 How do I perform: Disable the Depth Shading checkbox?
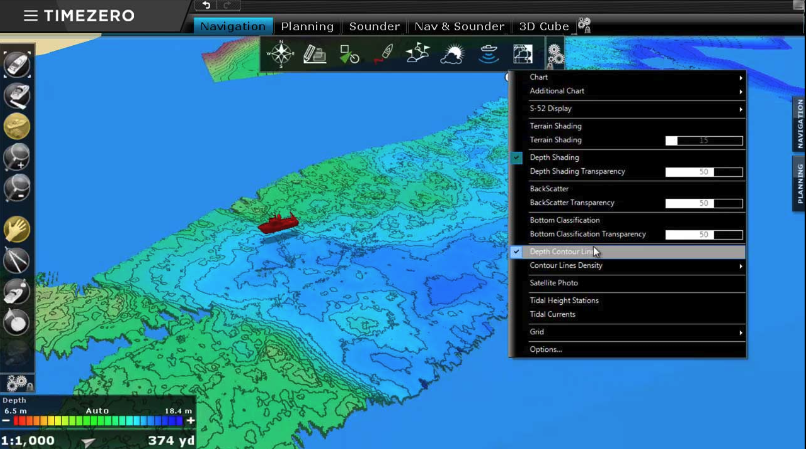point(517,158)
